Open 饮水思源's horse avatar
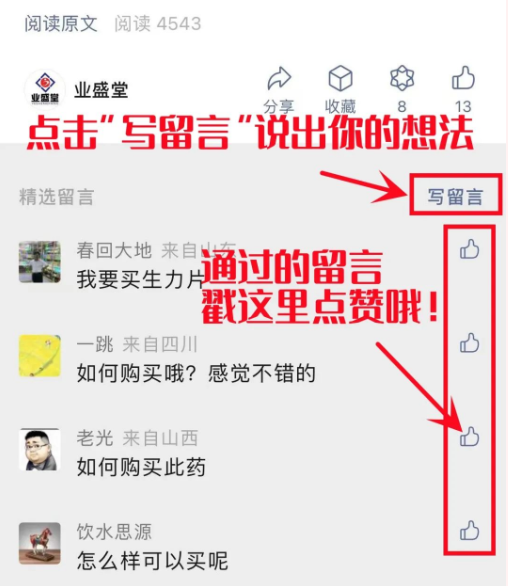 click(x=40, y=543)
